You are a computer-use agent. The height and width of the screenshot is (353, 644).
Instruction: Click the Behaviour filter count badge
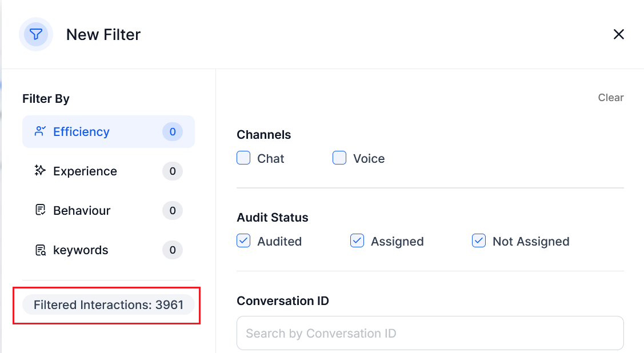(x=173, y=211)
